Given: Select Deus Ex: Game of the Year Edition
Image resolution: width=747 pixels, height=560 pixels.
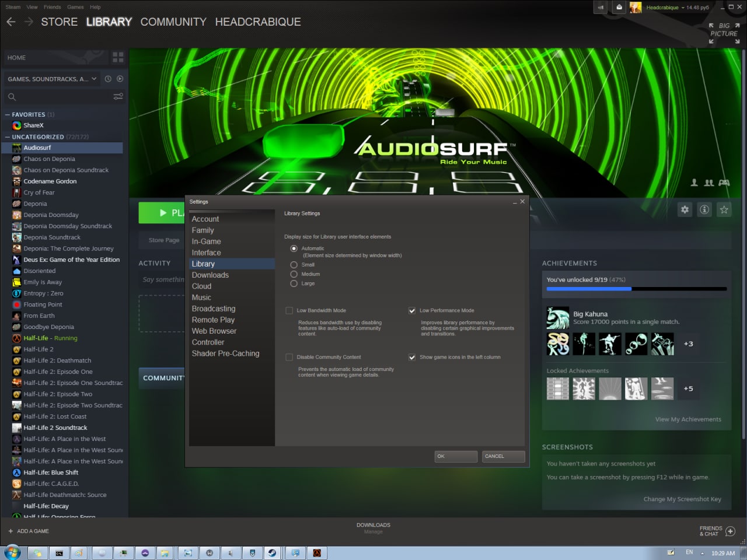Looking at the screenshot, I should coord(71,260).
